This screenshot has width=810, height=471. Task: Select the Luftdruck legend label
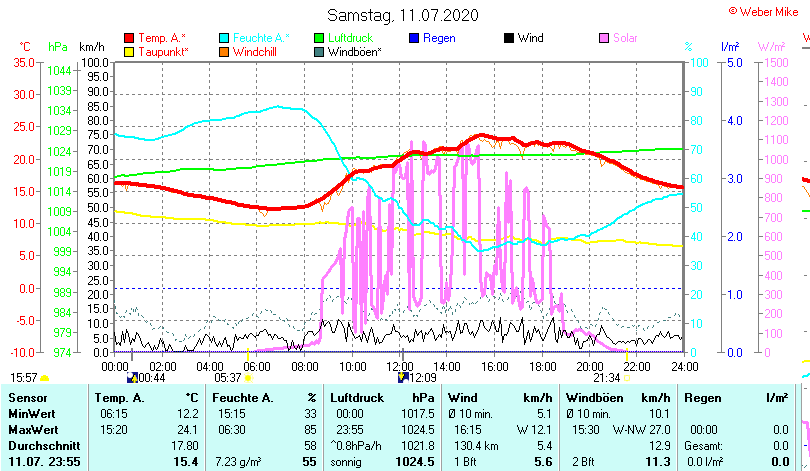point(351,38)
